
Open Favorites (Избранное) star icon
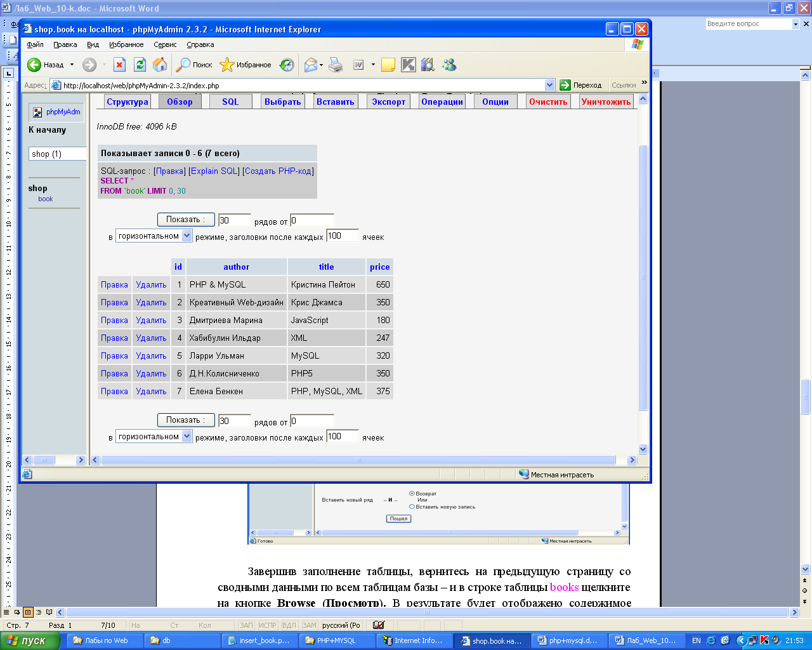click(x=226, y=65)
